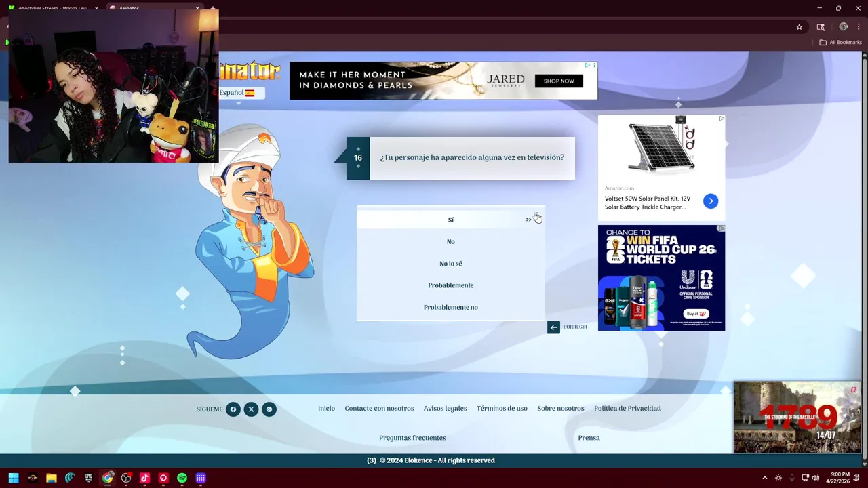Screen dimensions: 868x488
Task: Open OBS Studio from taskbar
Action: 126,478
